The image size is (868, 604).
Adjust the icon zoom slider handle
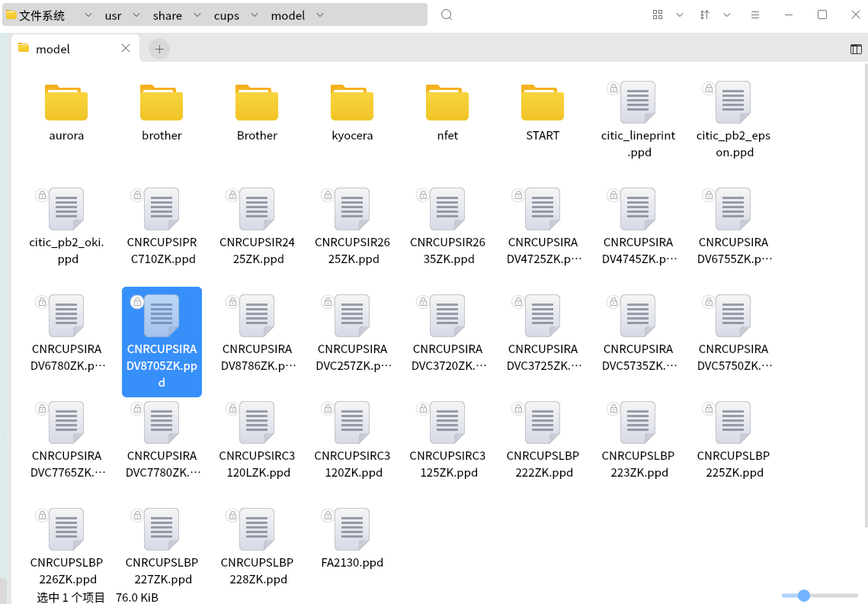click(x=804, y=595)
